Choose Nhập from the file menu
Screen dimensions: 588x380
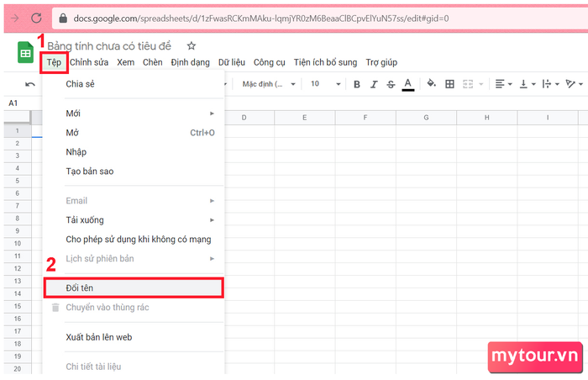pyautogui.click(x=134, y=151)
